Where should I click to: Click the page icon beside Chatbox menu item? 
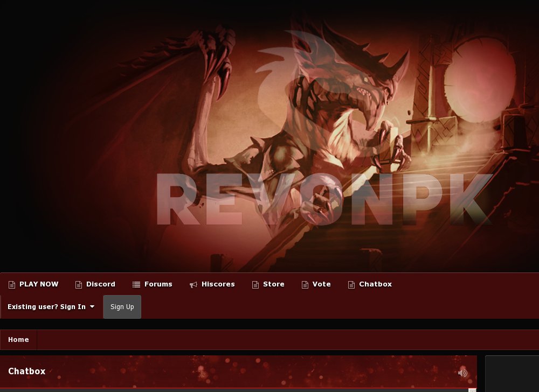pos(351,284)
